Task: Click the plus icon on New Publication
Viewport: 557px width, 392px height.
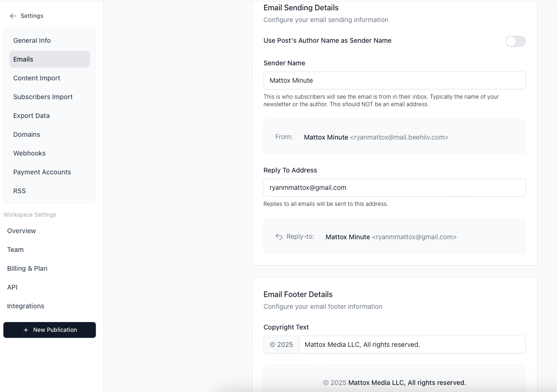Action: (x=26, y=330)
